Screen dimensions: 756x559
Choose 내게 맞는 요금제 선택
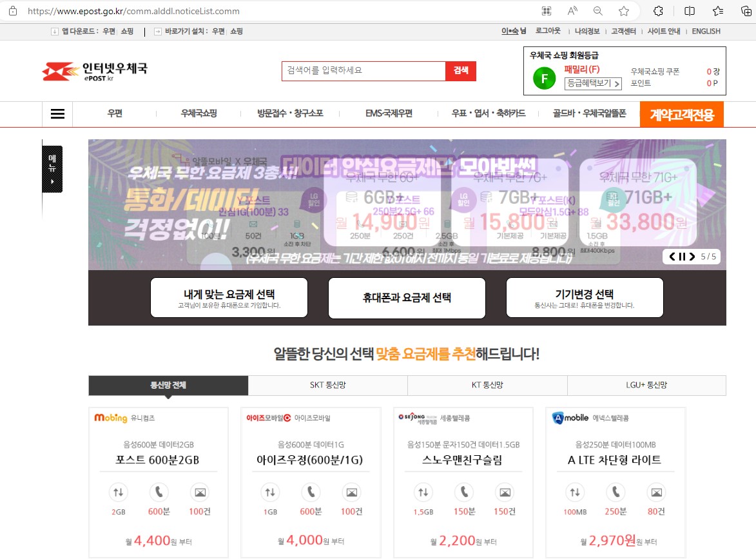pyautogui.click(x=229, y=298)
